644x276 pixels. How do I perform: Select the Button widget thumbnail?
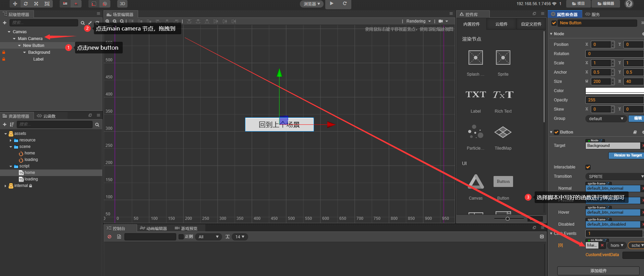point(503,181)
